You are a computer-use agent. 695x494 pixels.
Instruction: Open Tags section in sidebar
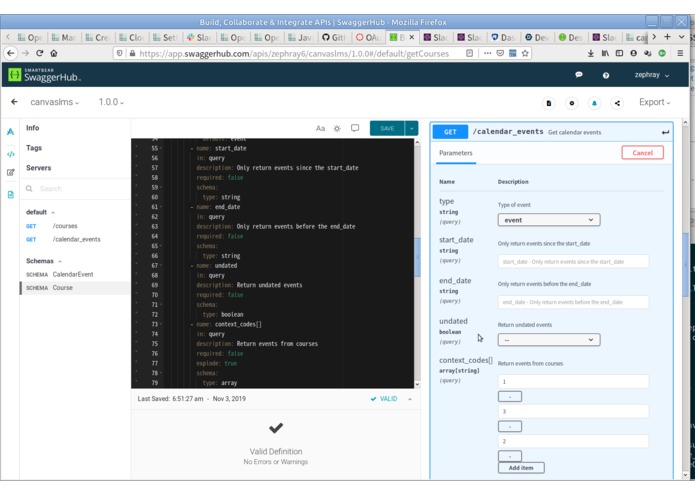tap(34, 148)
